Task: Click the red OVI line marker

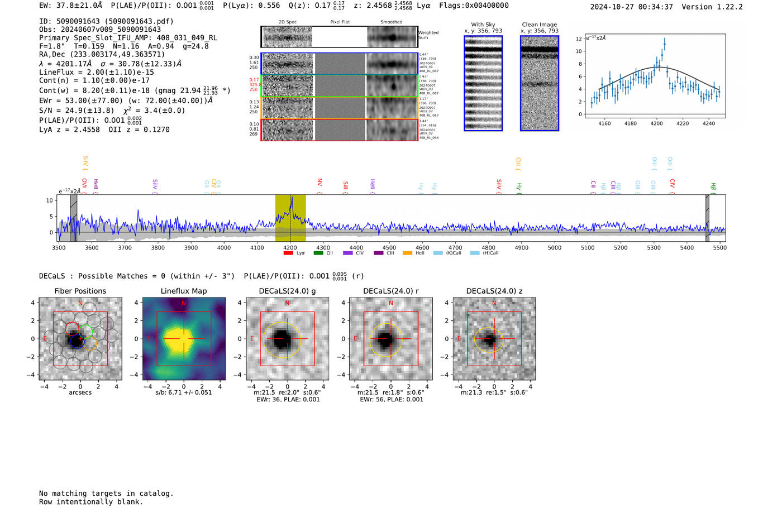Action: click(x=84, y=185)
